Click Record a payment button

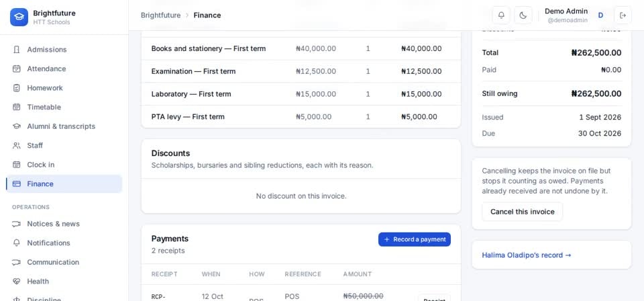415,239
